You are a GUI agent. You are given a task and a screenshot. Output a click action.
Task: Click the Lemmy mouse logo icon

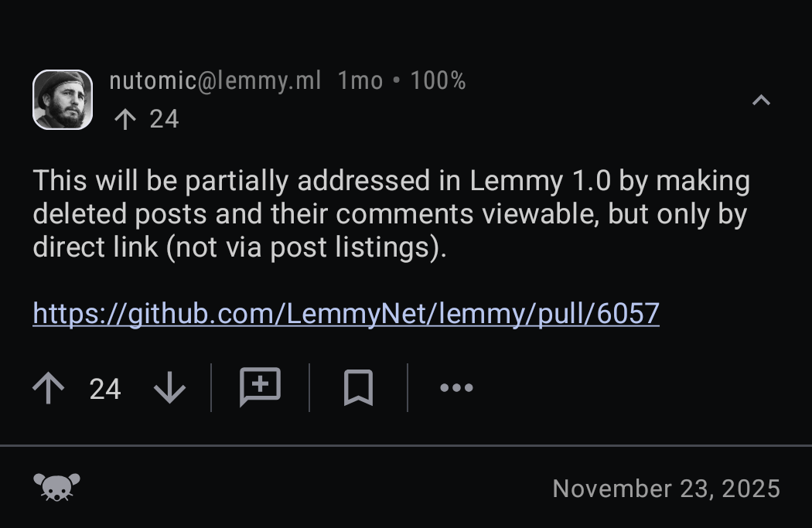(56, 488)
